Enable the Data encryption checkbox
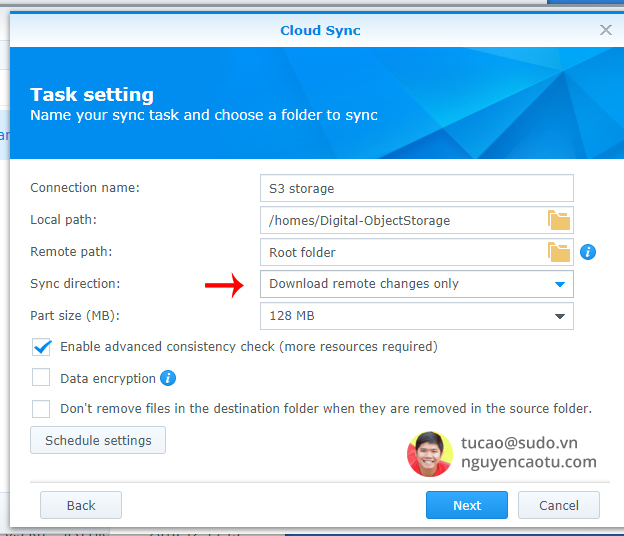The width and height of the screenshot is (624, 536). click(x=41, y=378)
